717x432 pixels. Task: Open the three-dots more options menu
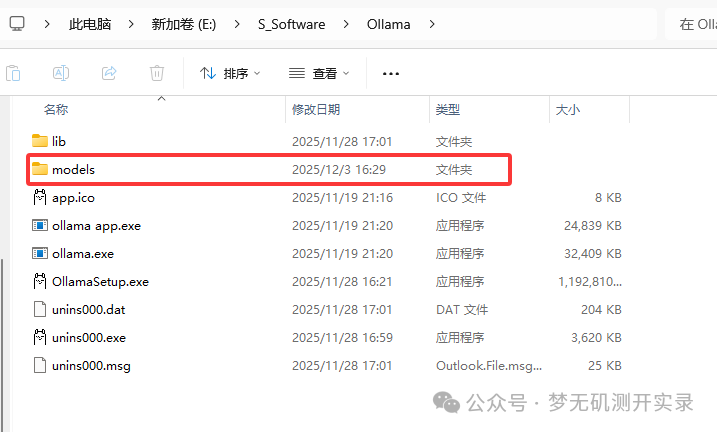point(391,74)
